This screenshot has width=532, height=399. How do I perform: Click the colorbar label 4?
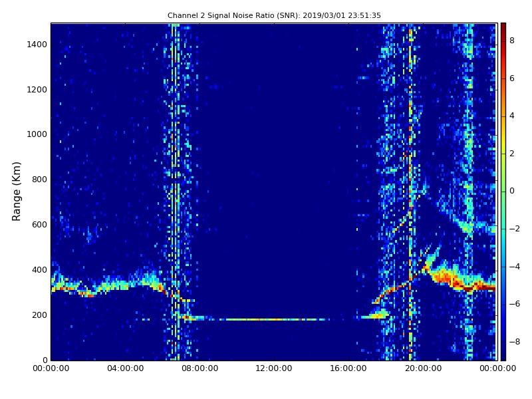pos(512,116)
